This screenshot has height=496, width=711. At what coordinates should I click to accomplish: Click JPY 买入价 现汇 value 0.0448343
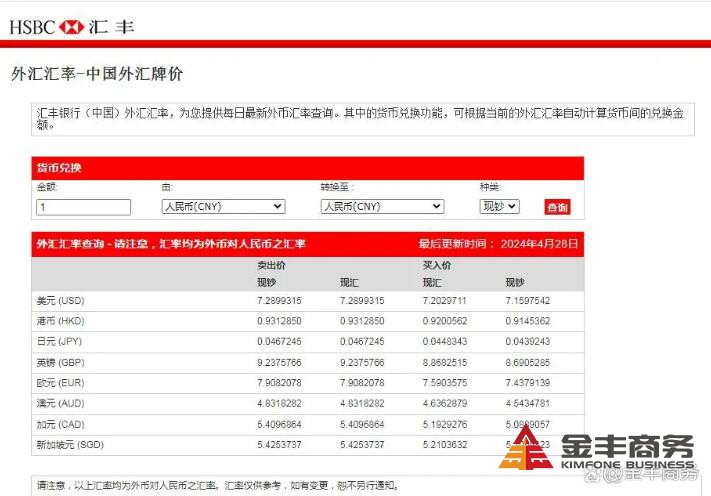pos(444,341)
